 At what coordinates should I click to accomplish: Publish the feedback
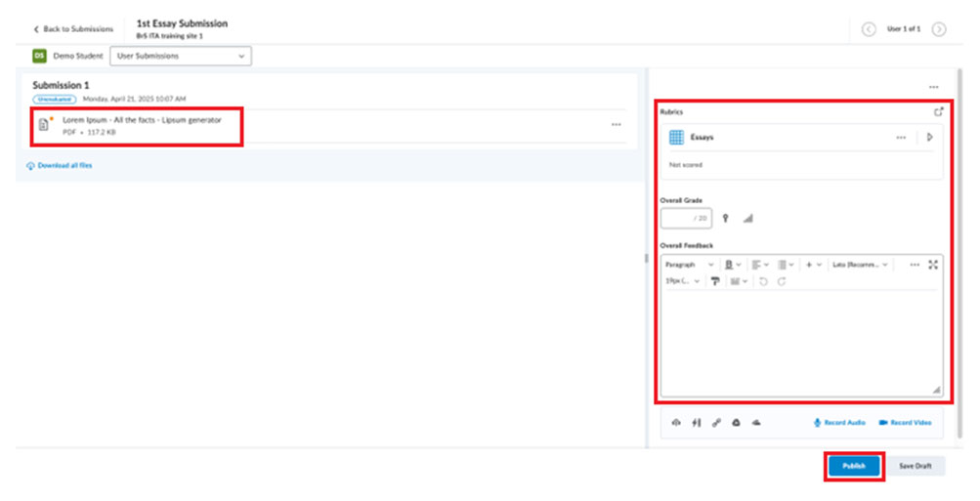[x=854, y=466]
